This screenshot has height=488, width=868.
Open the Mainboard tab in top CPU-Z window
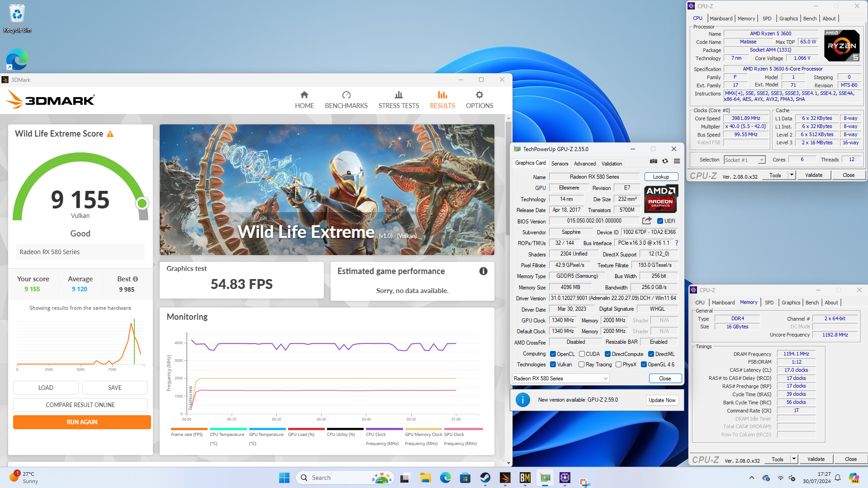[x=721, y=19]
